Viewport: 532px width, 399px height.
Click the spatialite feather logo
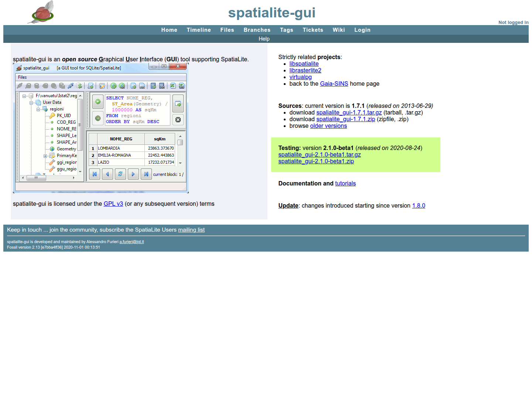(41, 12)
